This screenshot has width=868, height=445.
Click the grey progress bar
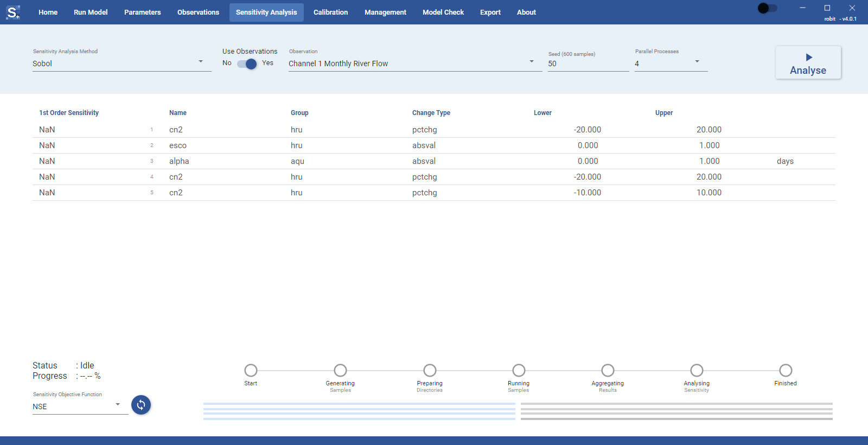pyautogui.click(x=676, y=411)
